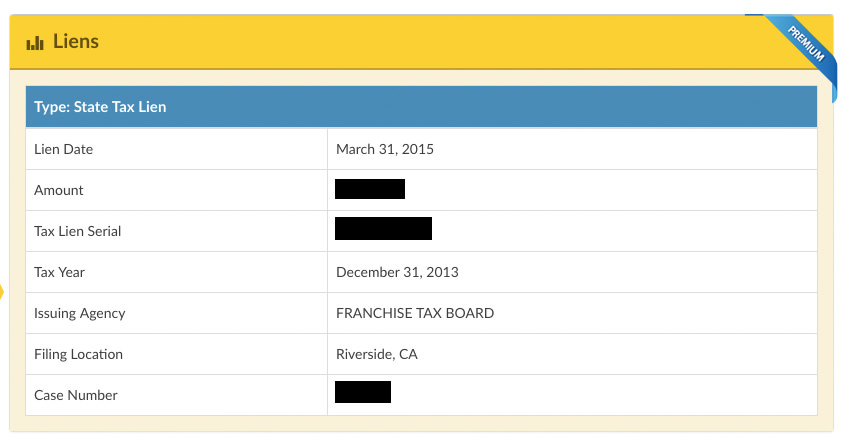Screen dimensions: 859x445
Task: Click the Filing Location label
Action: click(x=78, y=354)
